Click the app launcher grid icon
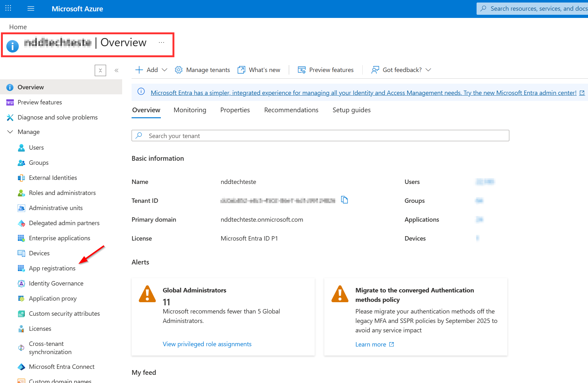The width and height of the screenshot is (588, 383). 8,8
